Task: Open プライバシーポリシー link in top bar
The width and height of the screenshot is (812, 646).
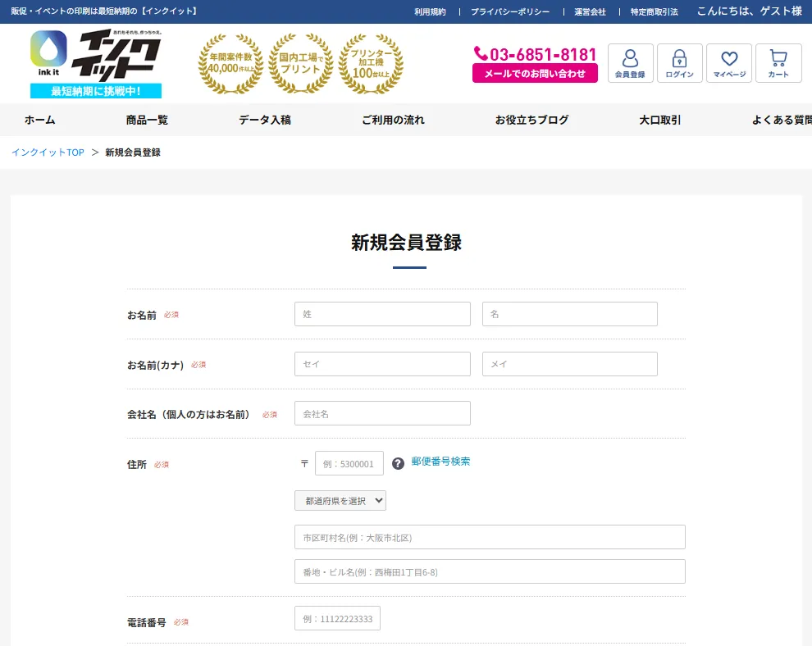Action: 509,12
